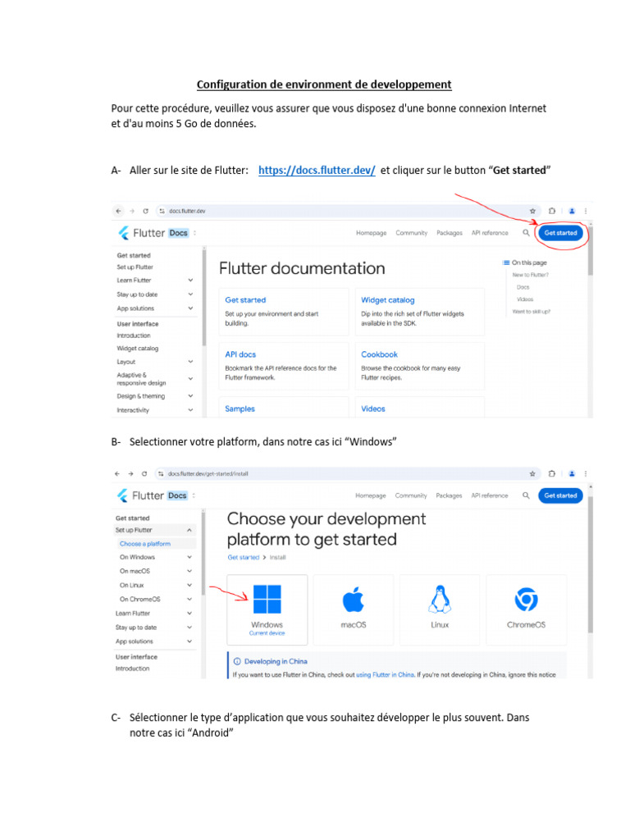Select Widget catalog in the left sidebar
The height and width of the screenshot is (840, 630).
coord(138,348)
